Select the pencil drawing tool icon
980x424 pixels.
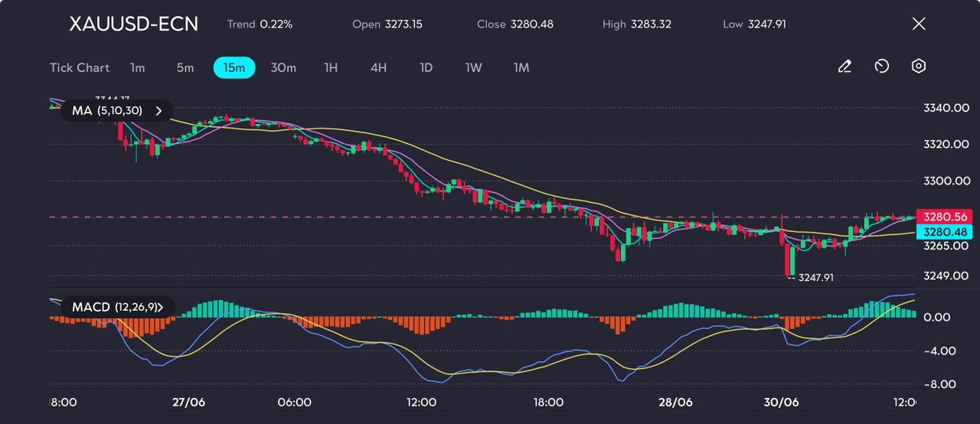(x=844, y=67)
